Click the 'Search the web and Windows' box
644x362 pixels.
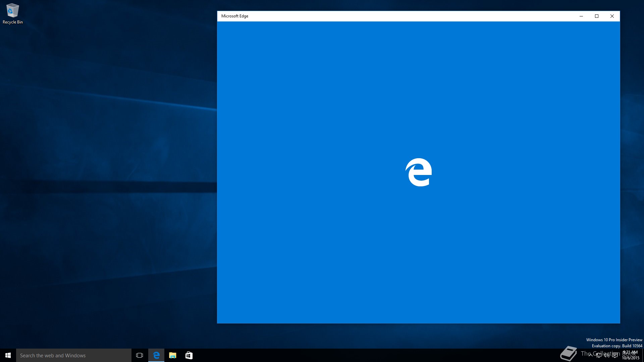click(74, 355)
